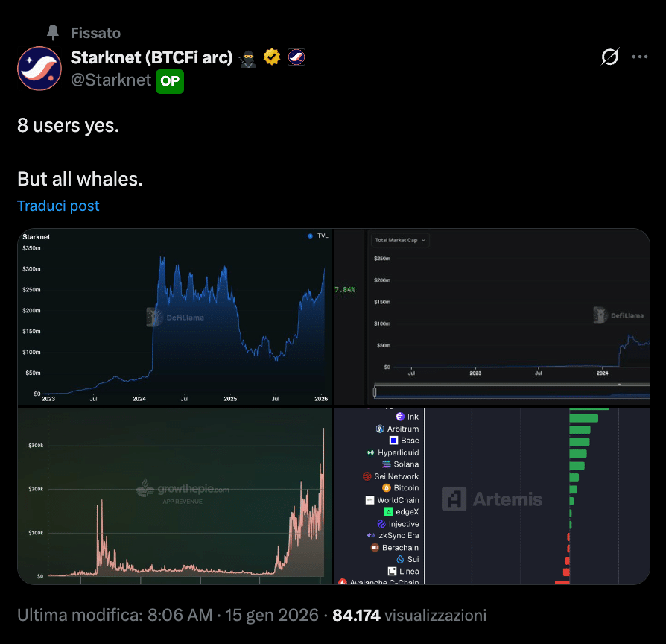666x644 pixels.
Task: Click the Fissato pinned label
Action: point(95,33)
